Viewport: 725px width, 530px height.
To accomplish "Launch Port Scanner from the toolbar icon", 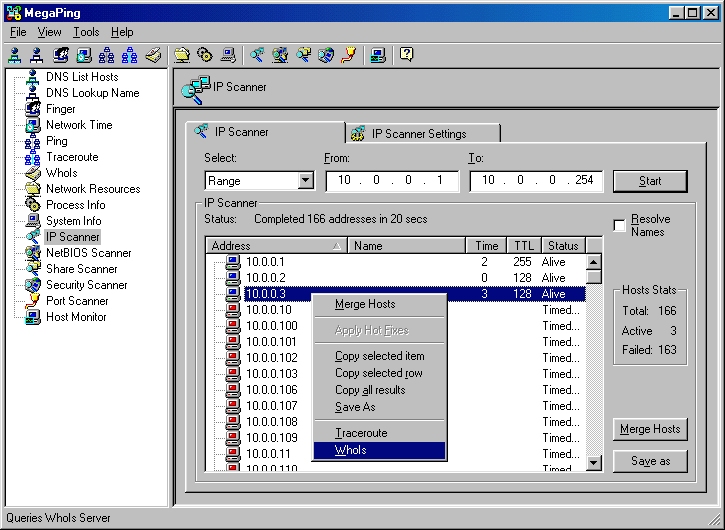I will tap(349, 55).
